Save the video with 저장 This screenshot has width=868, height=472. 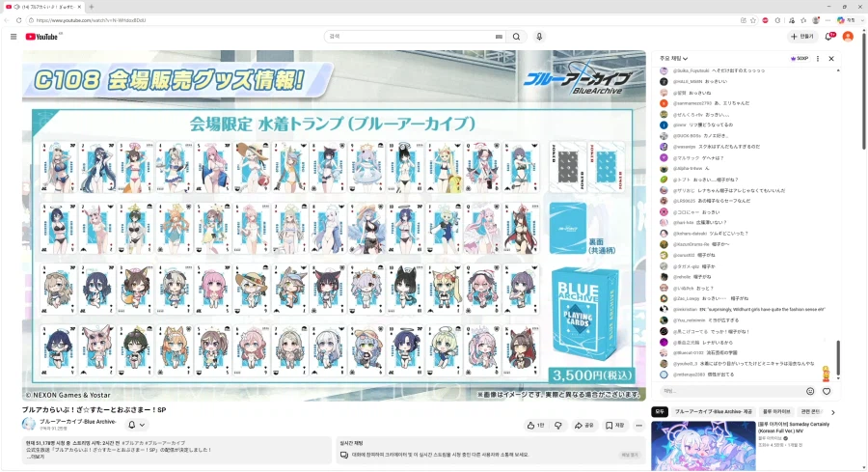coord(615,426)
